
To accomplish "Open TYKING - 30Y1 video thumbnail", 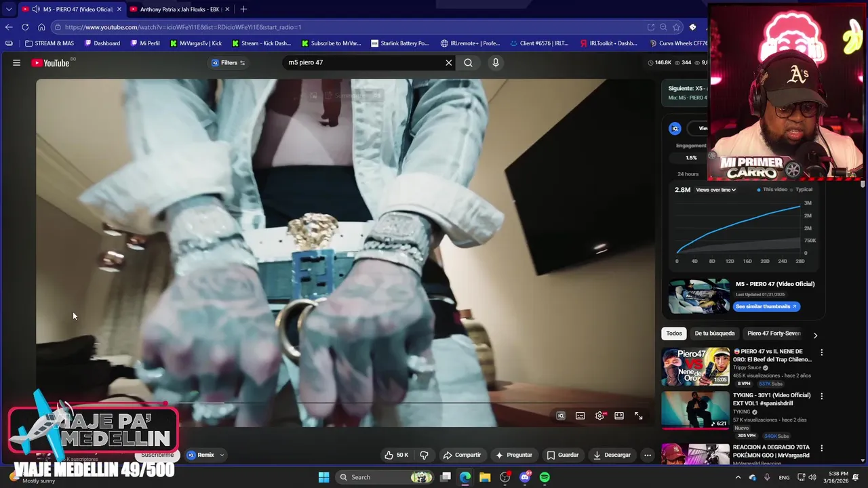I will click(x=695, y=410).
